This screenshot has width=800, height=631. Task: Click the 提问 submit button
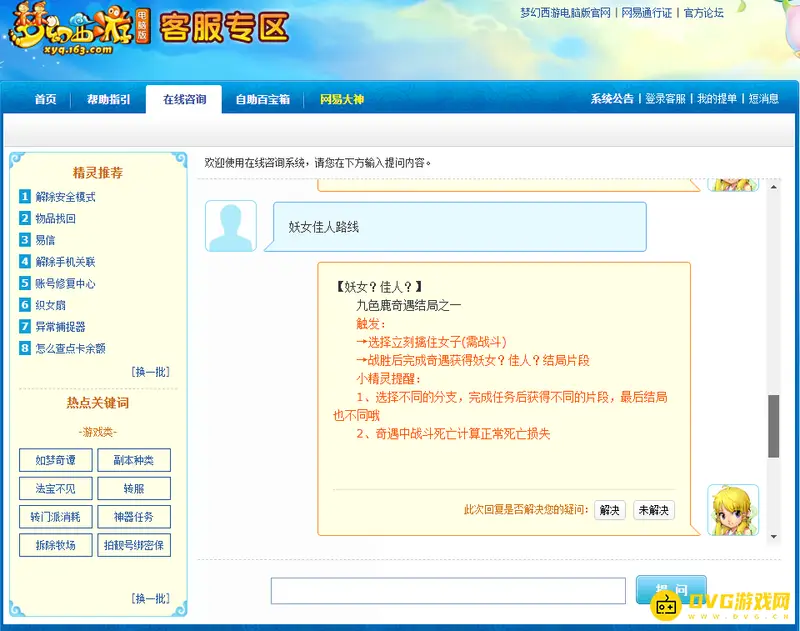coord(671,590)
